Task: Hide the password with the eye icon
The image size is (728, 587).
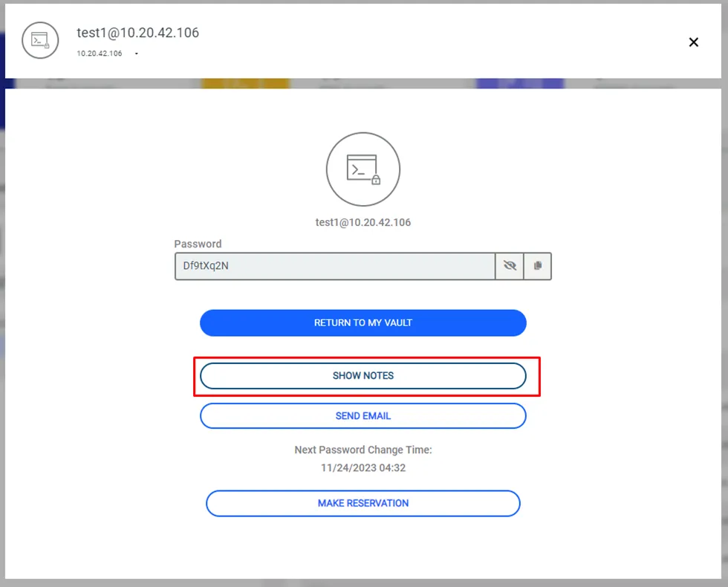Action: click(x=510, y=266)
